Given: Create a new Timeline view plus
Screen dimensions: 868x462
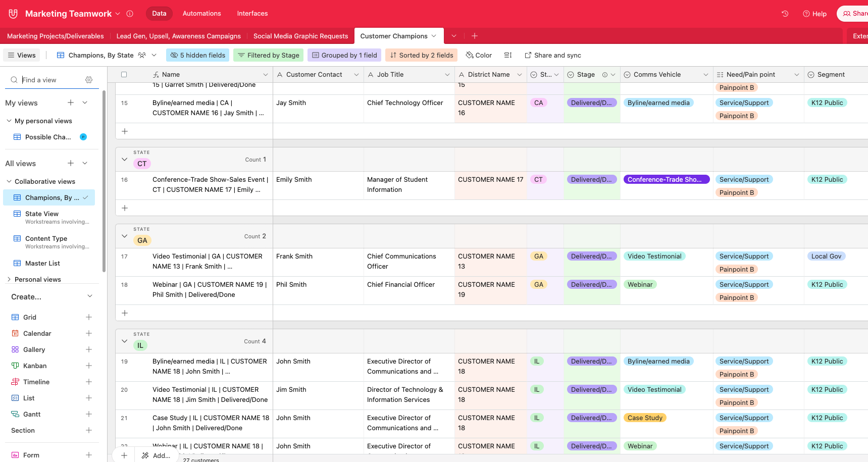Looking at the screenshot, I should (x=89, y=382).
